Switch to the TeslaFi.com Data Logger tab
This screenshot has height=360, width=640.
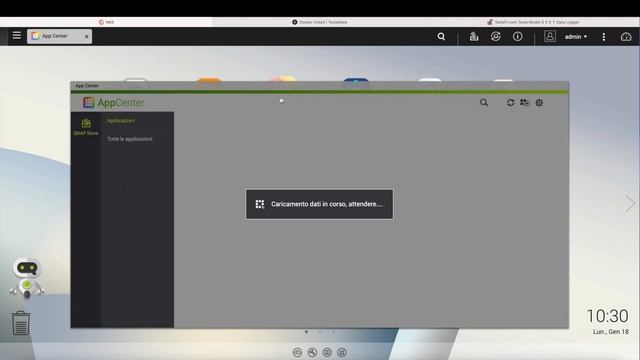tap(533, 22)
